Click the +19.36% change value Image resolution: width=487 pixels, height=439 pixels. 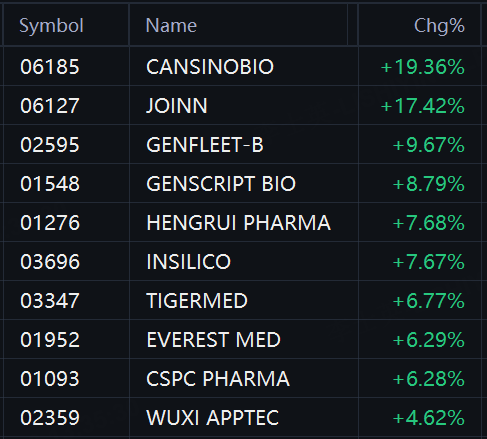(422, 67)
